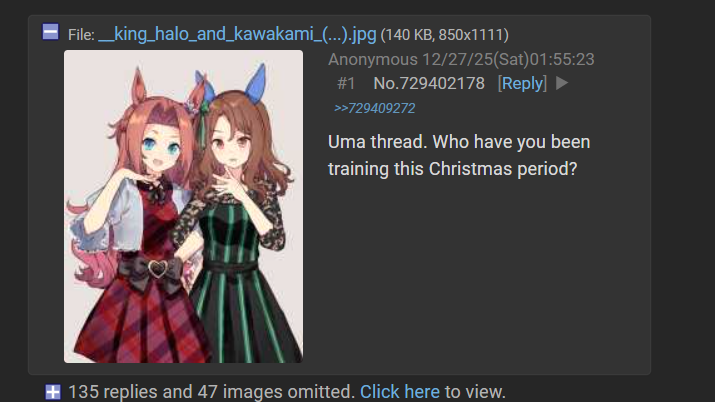Click the "135 replies and 47 images omitted" summary

[x=212, y=392]
